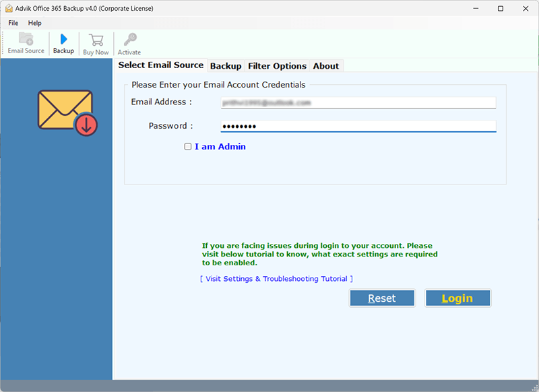This screenshot has height=392, width=539.
Task: Click inside the Password field
Action: tap(358, 125)
